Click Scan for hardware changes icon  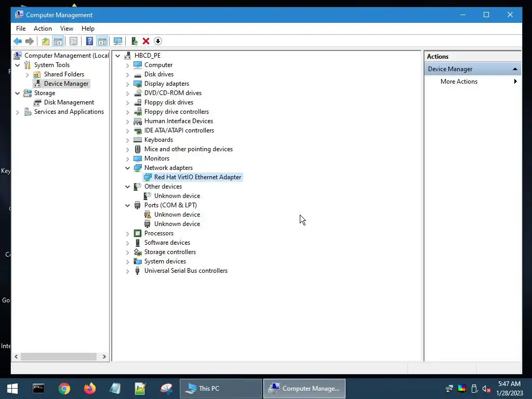118,42
